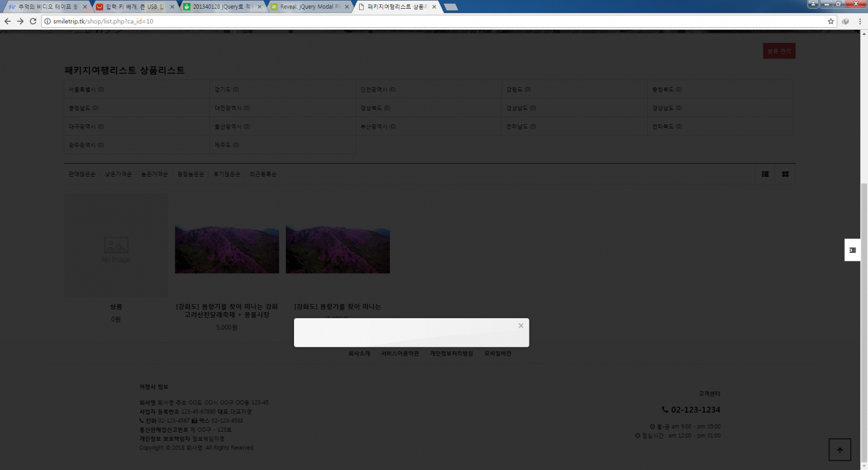Open the 상품 product title

(x=116, y=307)
